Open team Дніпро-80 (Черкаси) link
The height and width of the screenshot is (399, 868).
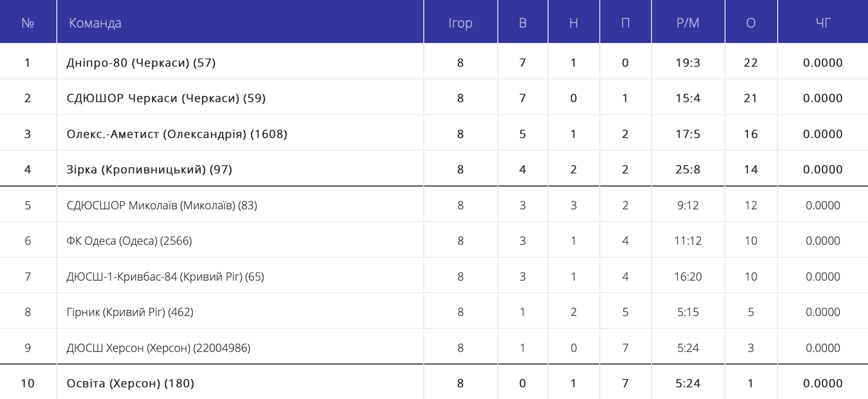pos(141,63)
